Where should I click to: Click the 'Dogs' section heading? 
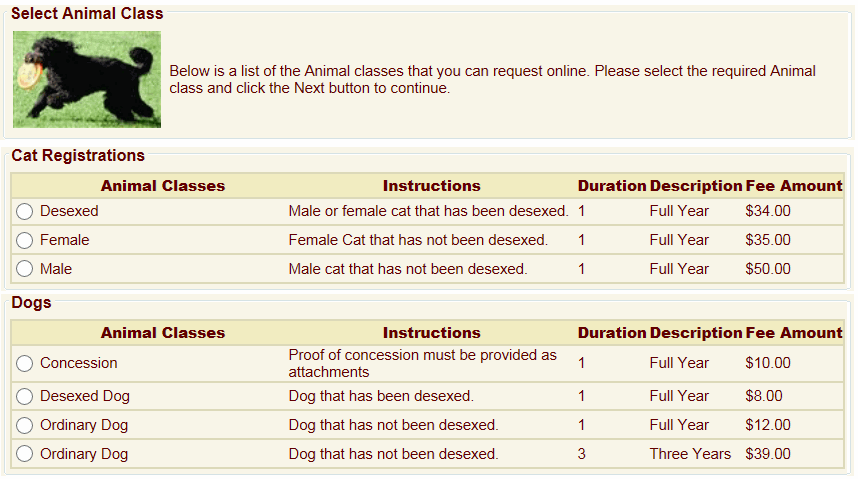31,302
